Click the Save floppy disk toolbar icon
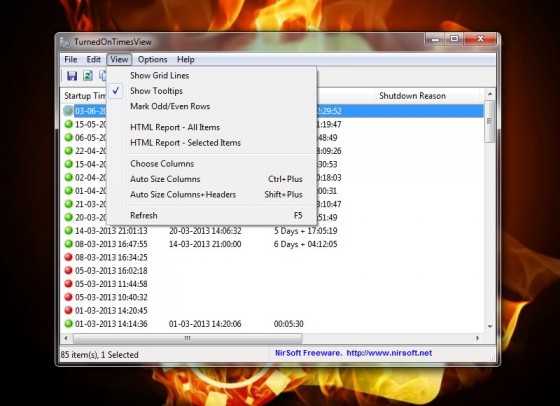The height and width of the screenshot is (406, 560). click(72, 75)
